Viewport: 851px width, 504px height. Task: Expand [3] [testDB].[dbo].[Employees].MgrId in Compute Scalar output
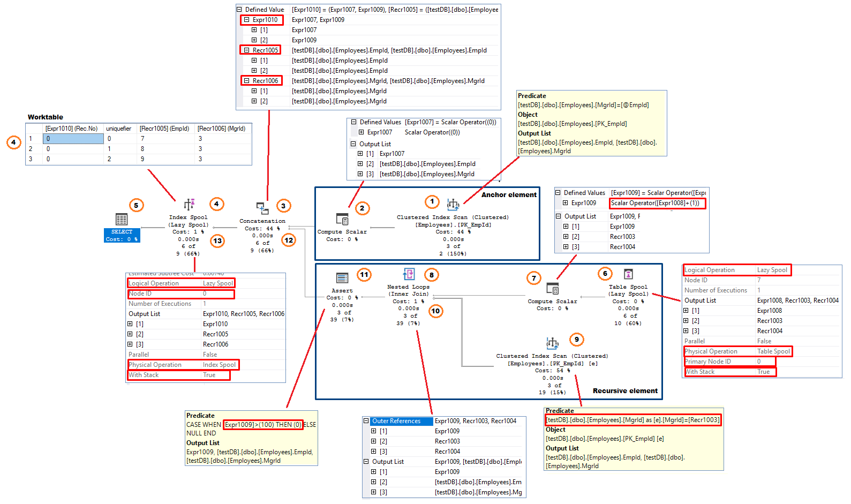click(x=360, y=174)
